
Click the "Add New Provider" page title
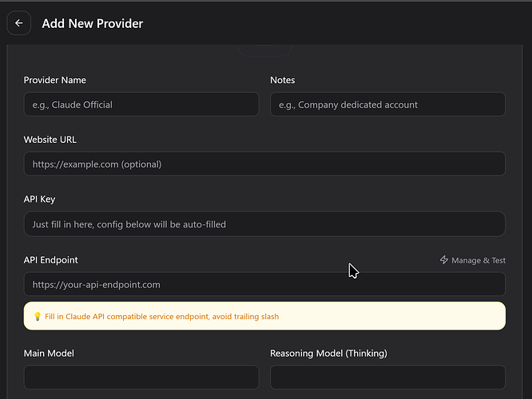93,23
